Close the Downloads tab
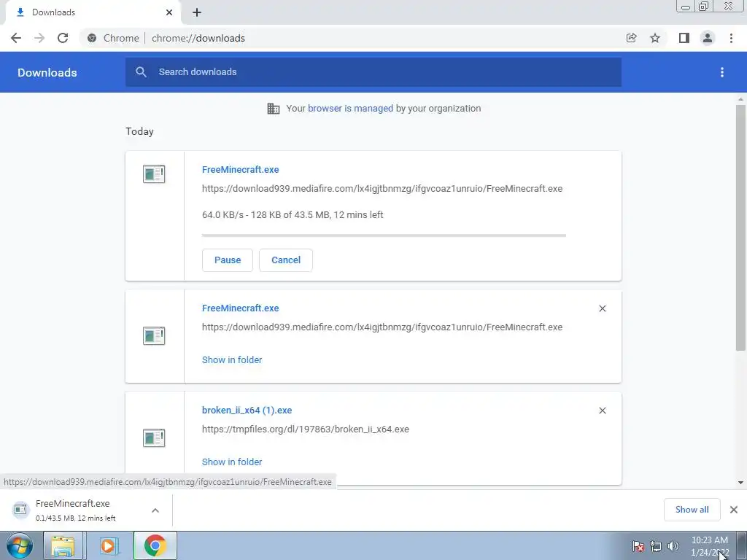This screenshot has width=747, height=560. (169, 12)
